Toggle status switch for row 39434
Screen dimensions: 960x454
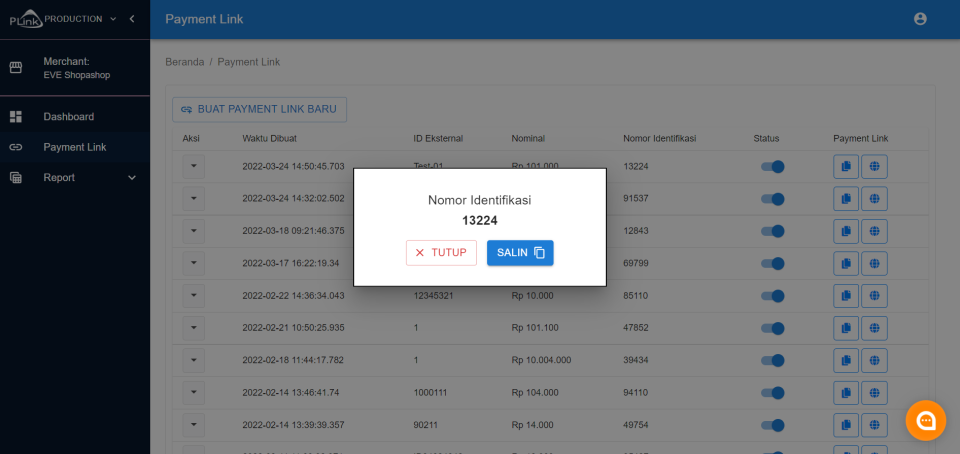point(773,360)
